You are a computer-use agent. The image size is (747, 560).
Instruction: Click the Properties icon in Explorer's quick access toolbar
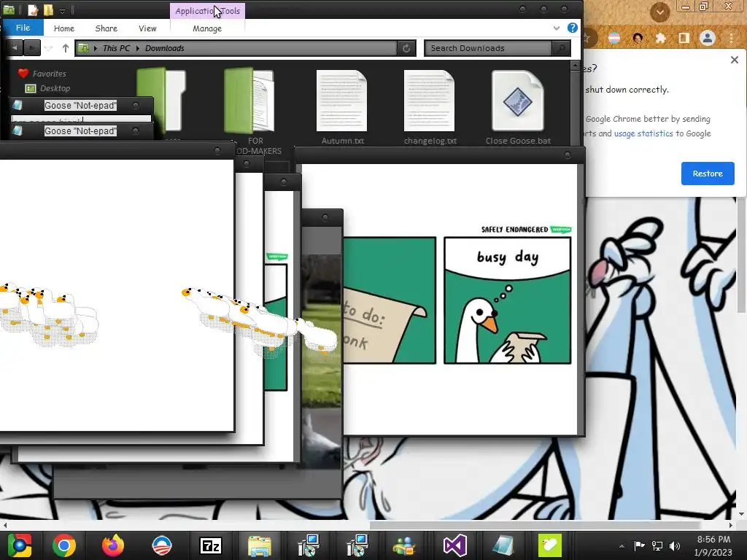pos(32,10)
